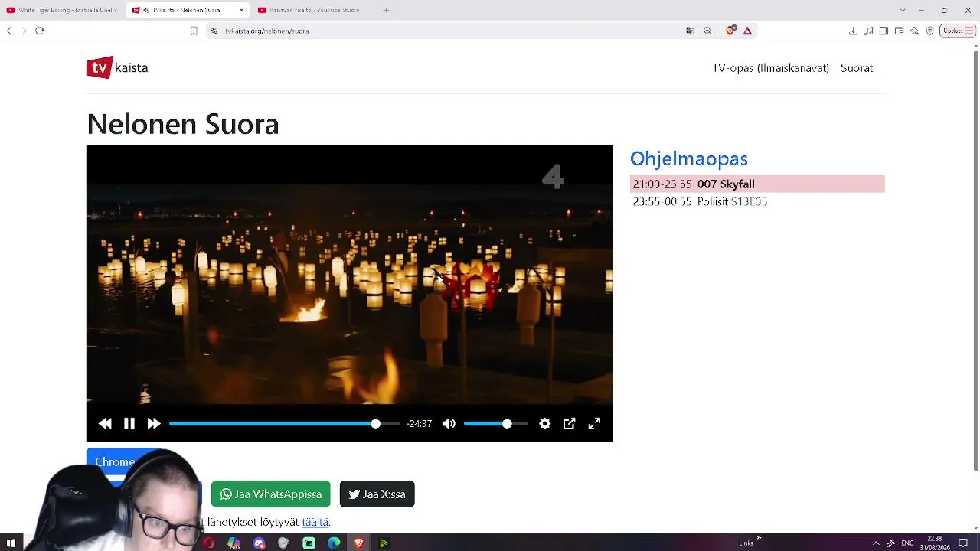Share via Jaa X:ssä button
The image size is (980, 551).
(x=377, y=494)
